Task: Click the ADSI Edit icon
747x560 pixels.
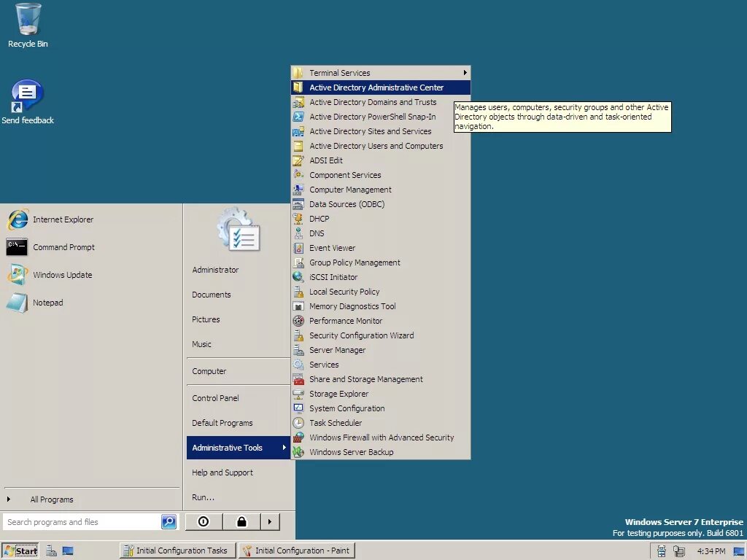Action: point(298,160)
